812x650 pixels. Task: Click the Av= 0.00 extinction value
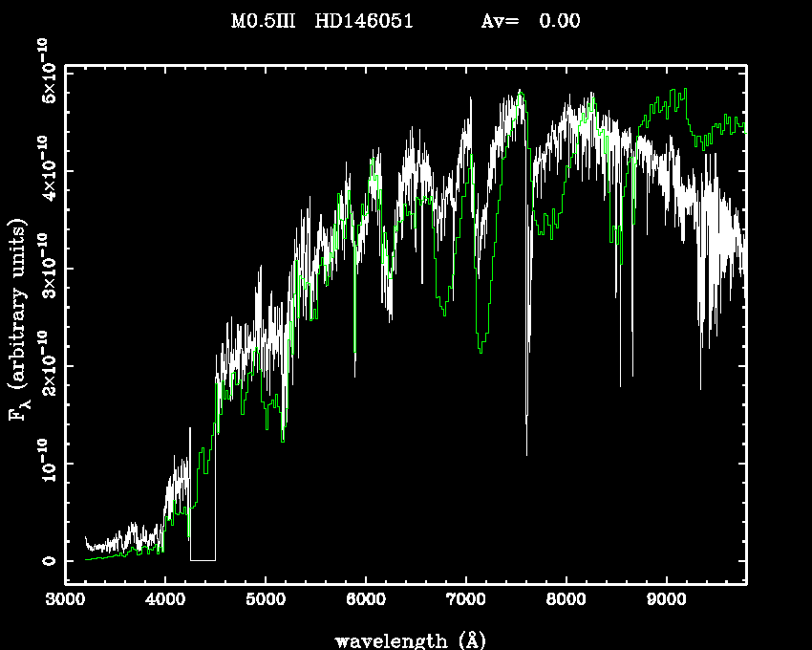coord(529,21)
